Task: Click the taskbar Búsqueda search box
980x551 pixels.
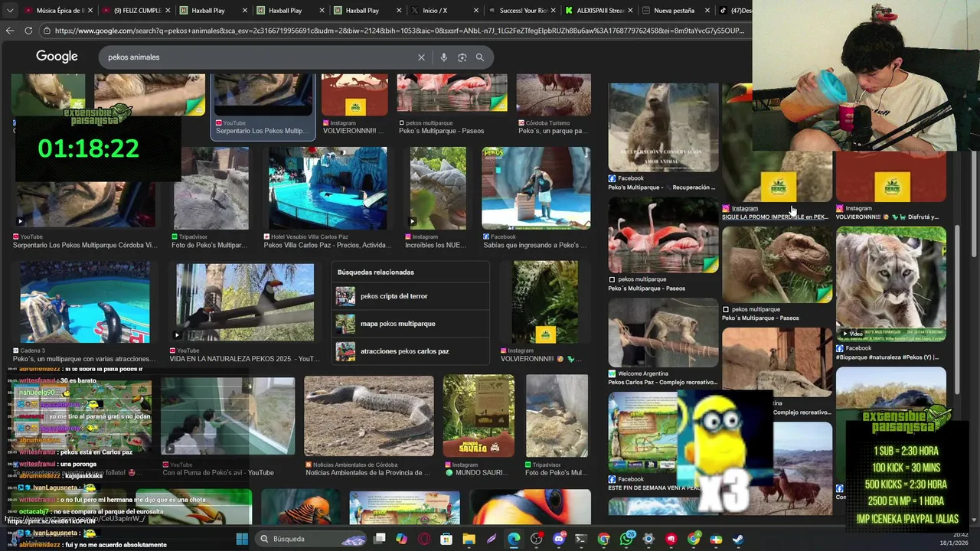Action: [310, 539]
